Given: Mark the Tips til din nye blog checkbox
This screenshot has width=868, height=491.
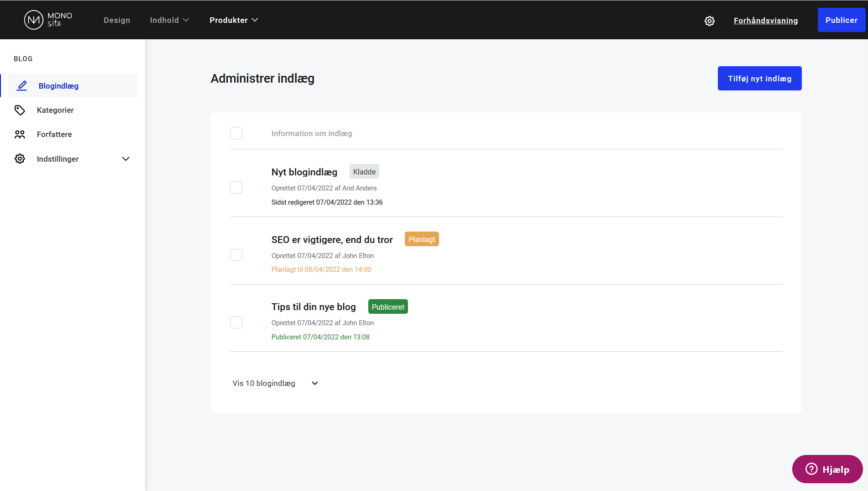Looking at the screenshot, I should pyautogui.click(x=236, y=322).
